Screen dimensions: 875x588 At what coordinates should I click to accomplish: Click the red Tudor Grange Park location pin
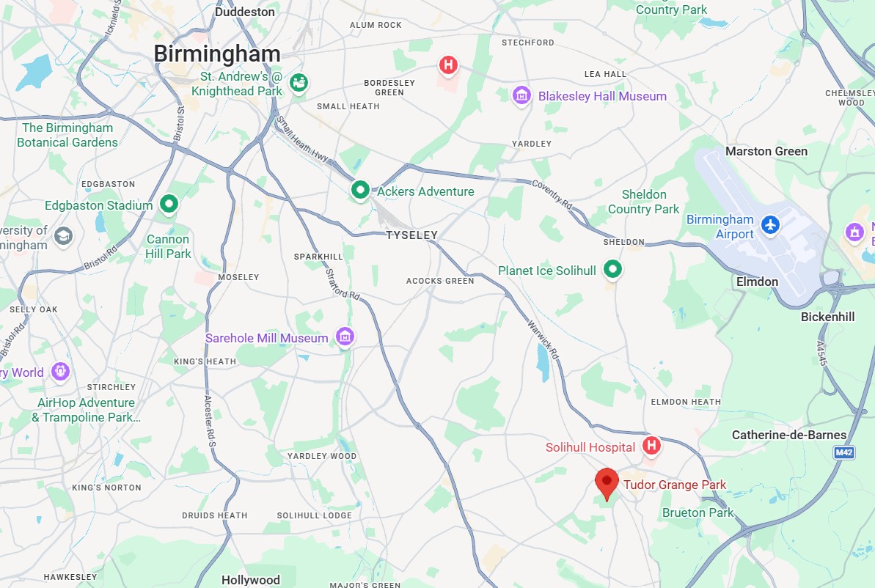[x=607, y=483]
